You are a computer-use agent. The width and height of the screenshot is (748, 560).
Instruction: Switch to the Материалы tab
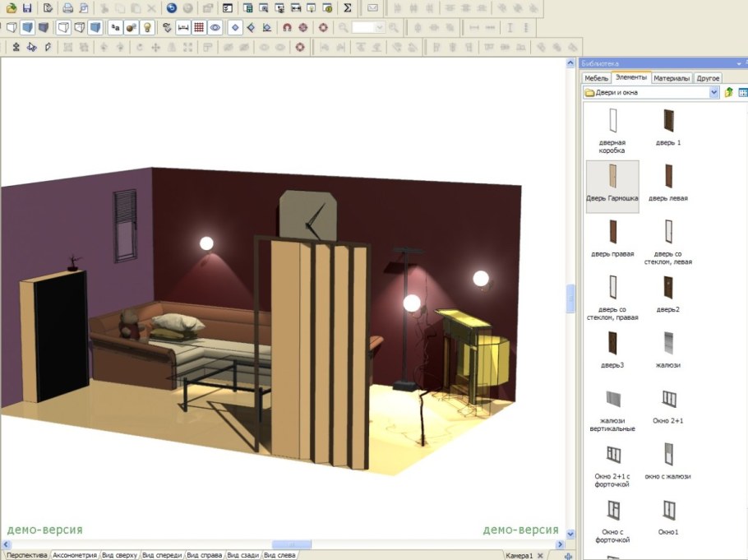point(672,78)
